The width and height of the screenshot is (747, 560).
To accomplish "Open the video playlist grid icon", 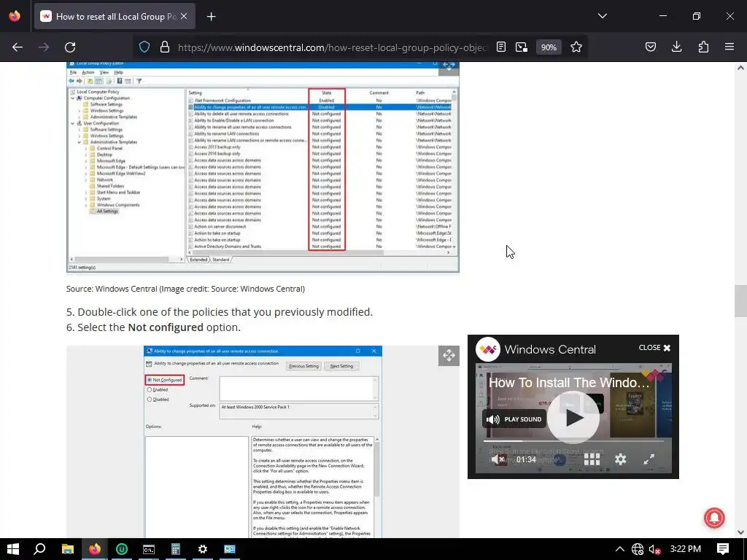I will 592,459.
